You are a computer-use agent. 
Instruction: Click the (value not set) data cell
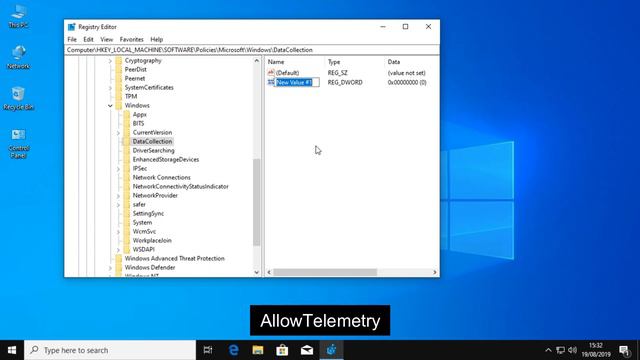pyautogui.click(x=407, y=73)
